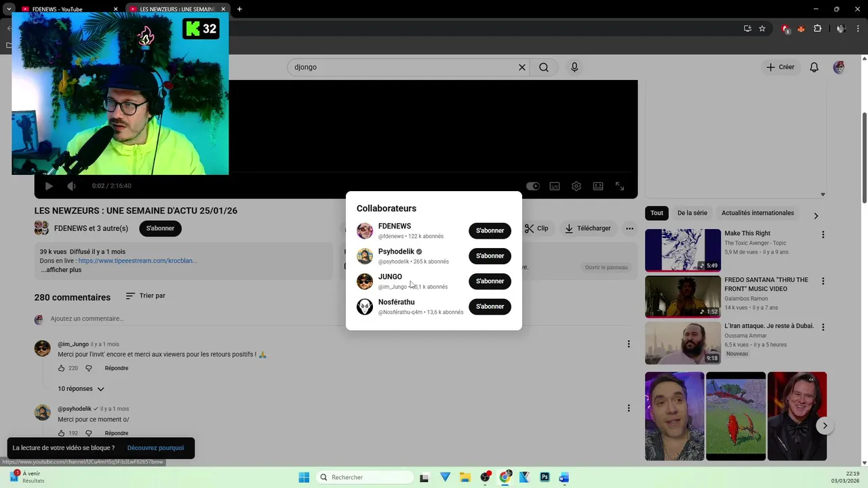The height and width of the screenshot is (488, 868).
Task: Open a new browser tab with plus
Action: coord(239,9)
